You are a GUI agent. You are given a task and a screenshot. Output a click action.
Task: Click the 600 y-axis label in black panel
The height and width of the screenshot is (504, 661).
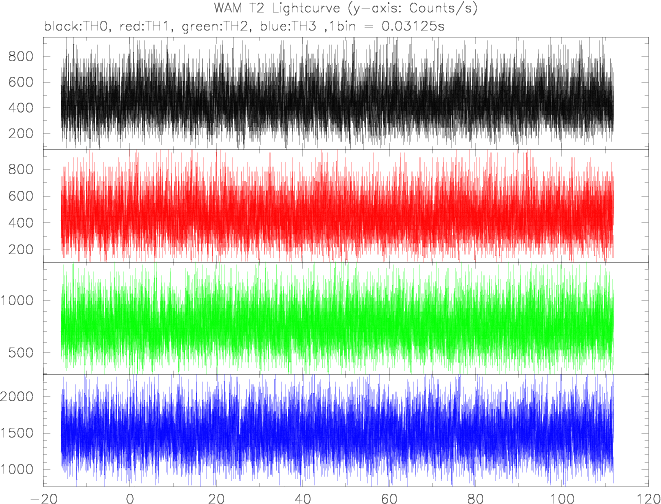(21, 82)
